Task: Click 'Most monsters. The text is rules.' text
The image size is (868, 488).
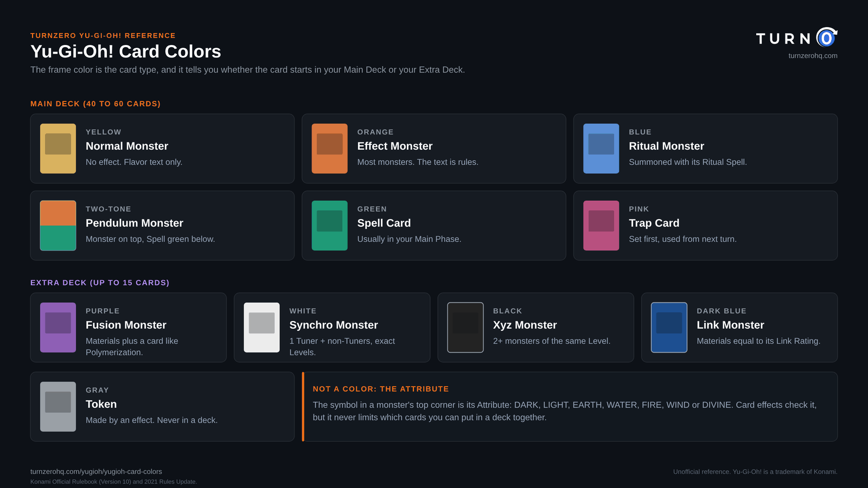Action: [x=418, y=162]
